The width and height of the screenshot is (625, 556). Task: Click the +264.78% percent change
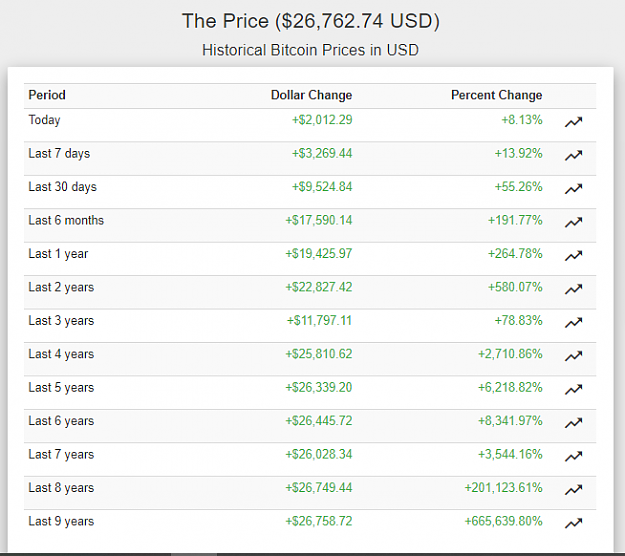pos(515,254)
